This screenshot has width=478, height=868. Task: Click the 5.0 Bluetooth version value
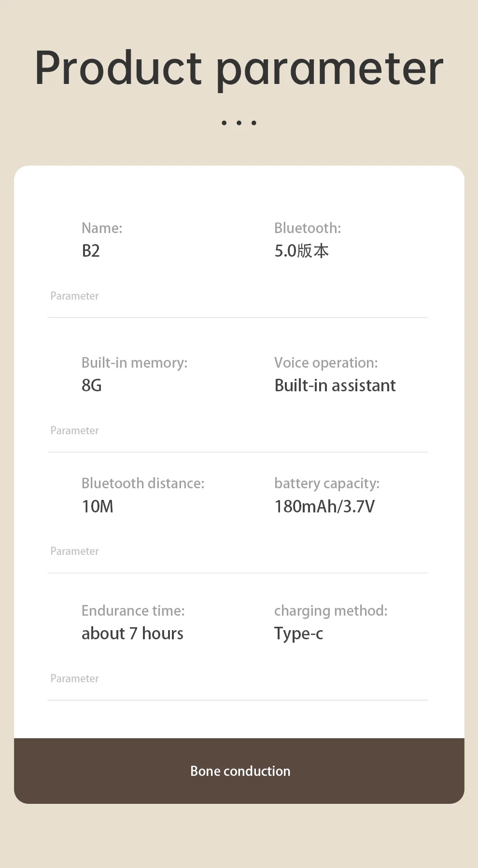pos(301,251)
